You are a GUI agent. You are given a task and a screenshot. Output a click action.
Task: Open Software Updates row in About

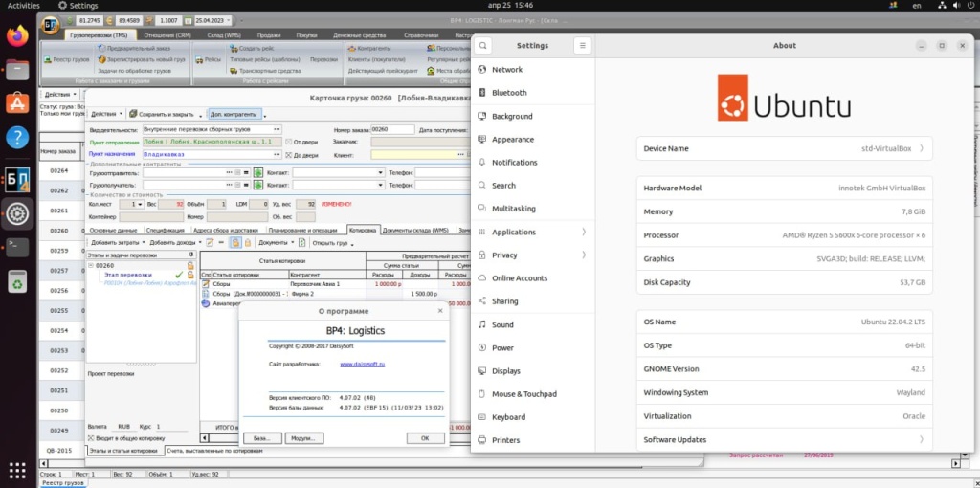pyautogui.click(x=784, y=440)
